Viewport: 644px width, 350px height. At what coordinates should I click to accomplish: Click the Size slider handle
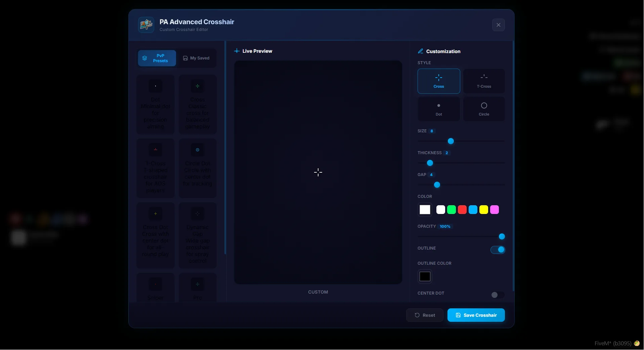pyautogui.click(x=451, y=141)
